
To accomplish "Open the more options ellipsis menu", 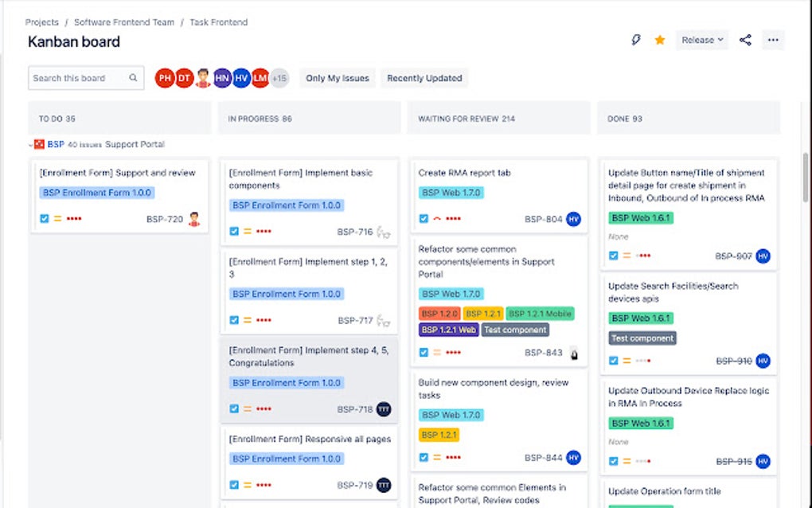I will [773, 40].
